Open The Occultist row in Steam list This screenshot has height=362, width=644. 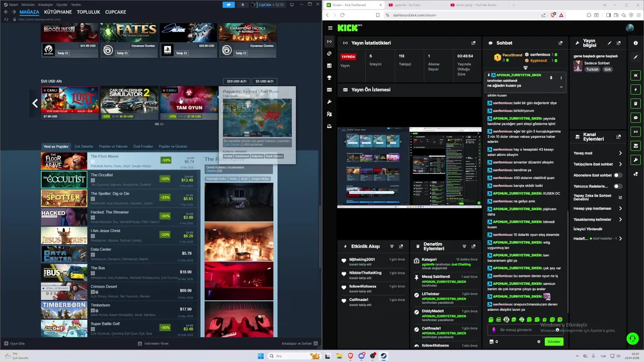tap(121, 180)
